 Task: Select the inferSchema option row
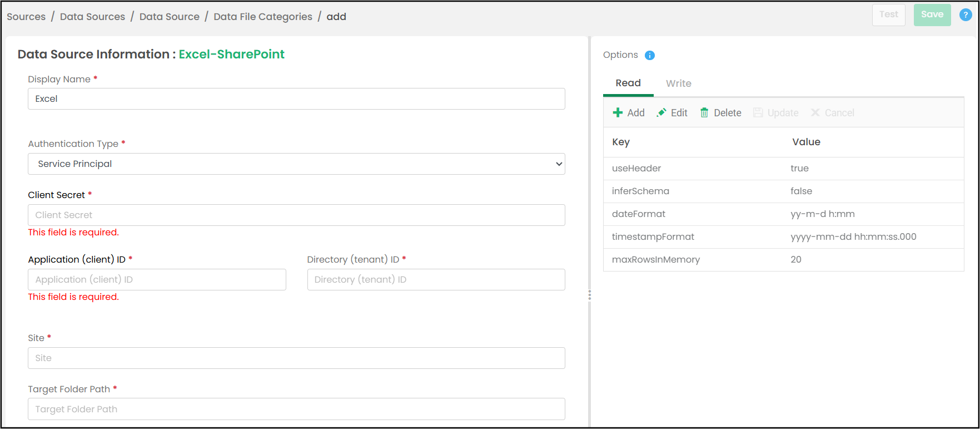coord(783,191)
